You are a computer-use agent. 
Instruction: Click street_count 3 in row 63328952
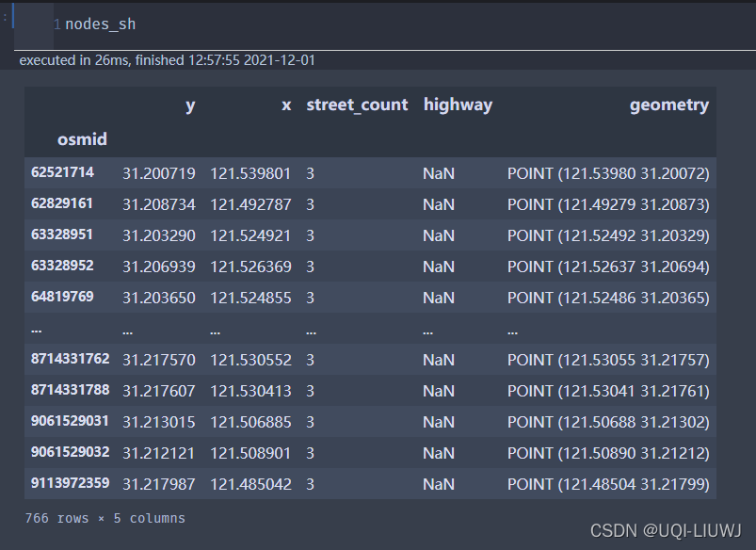click(310, 267)
